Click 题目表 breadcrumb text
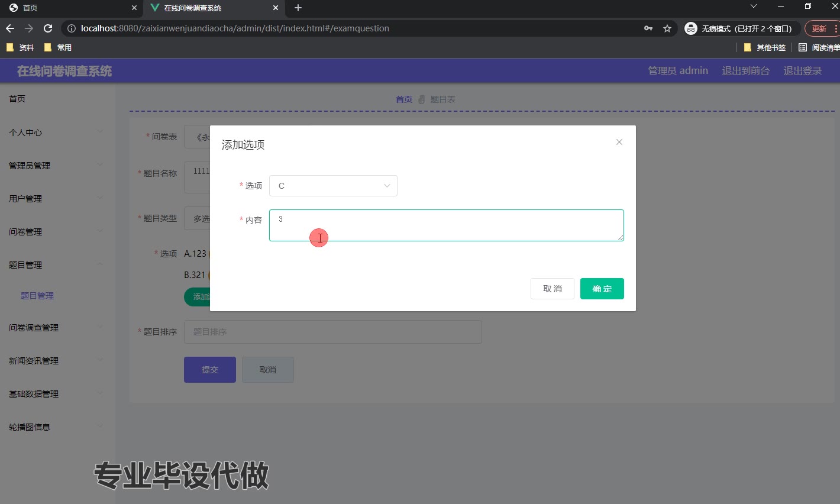840x504 pixels. pos(443,99)
